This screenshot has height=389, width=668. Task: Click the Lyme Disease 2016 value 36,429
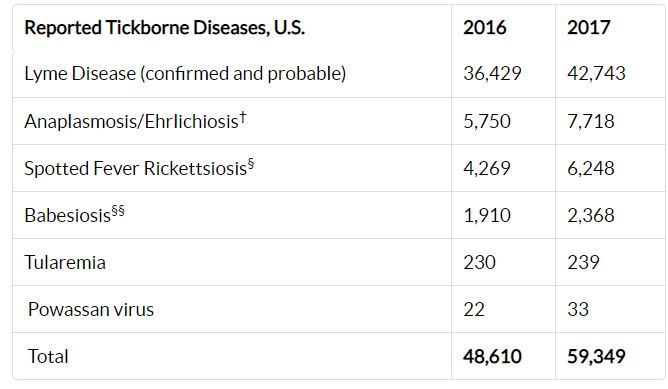[x=492, y=74]
